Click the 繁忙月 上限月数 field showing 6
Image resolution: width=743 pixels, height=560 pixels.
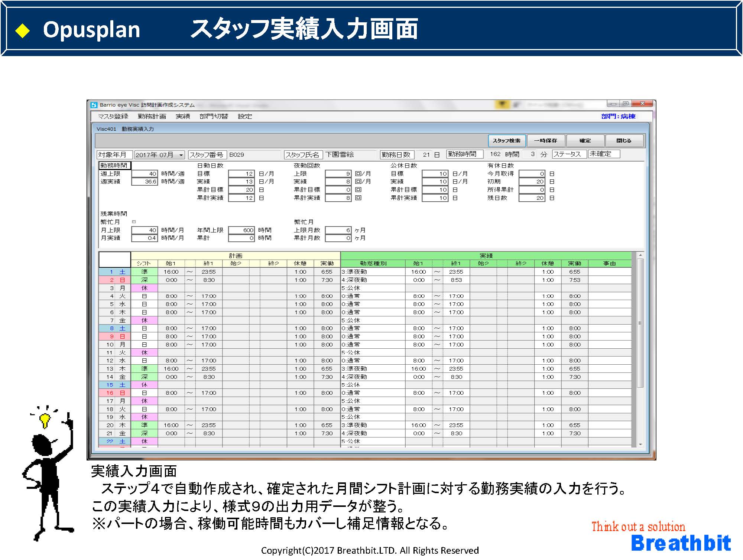338,230
